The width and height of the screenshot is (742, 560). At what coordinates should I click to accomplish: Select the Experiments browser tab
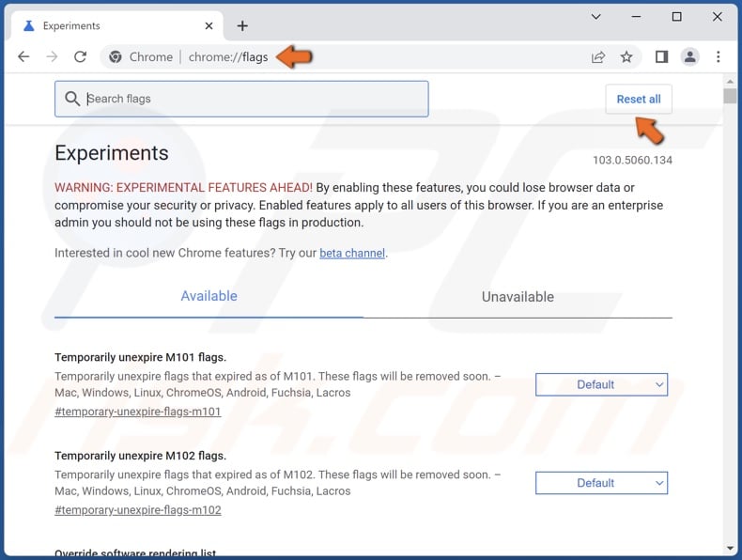tap(116, 25)
